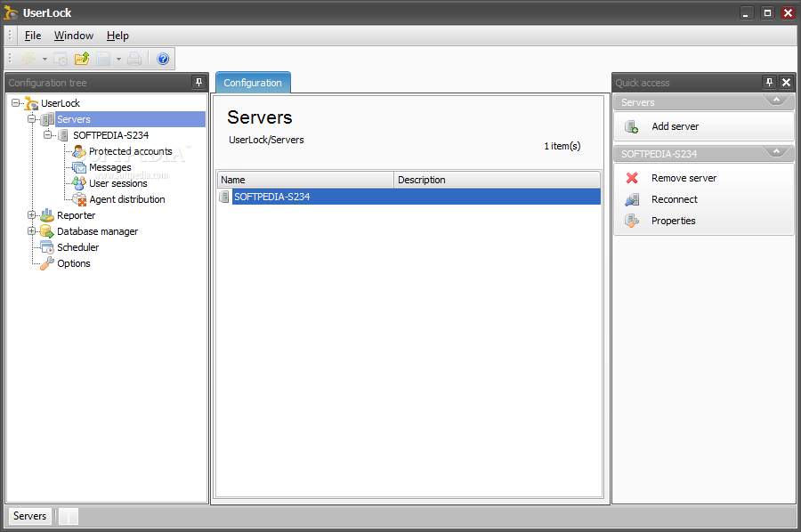Image resolution: width=801 pixels, height=532 pixels.
Task: Collapse the UserLock root tree node
Action: [16, 103]
